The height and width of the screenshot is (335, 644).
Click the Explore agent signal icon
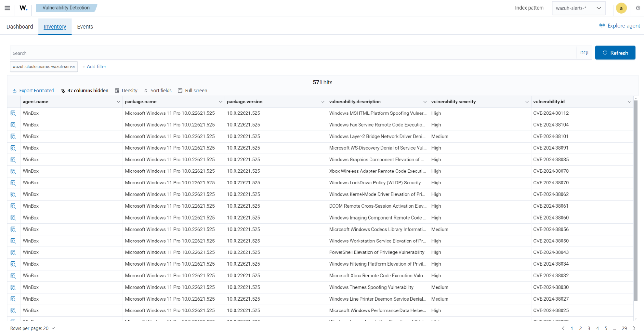point(602,26)
